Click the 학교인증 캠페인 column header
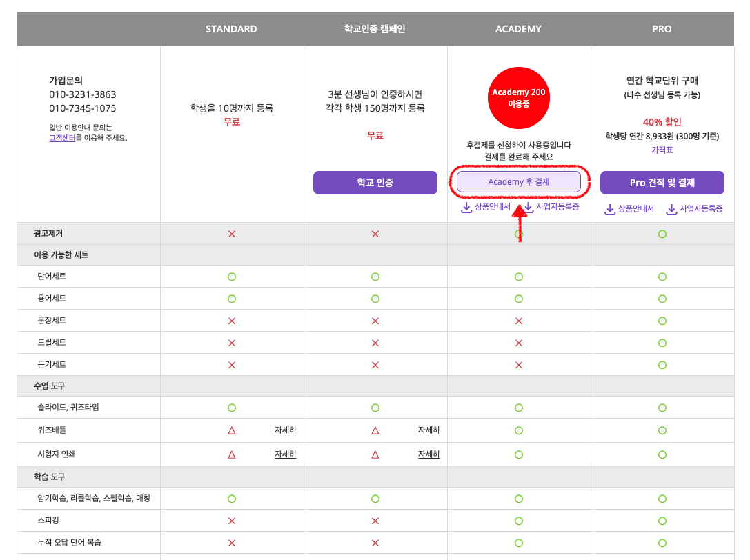 (375, 29)
